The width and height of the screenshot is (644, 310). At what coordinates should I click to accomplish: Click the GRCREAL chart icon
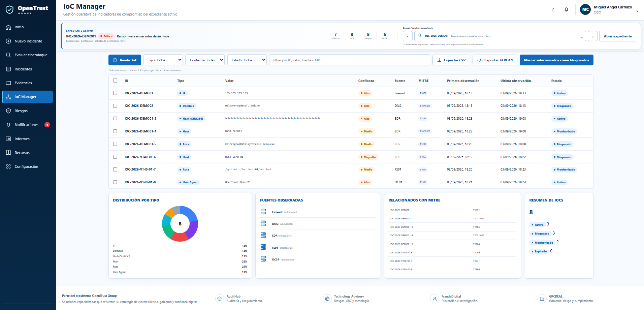pyautogui.click(x=542, y=299)
